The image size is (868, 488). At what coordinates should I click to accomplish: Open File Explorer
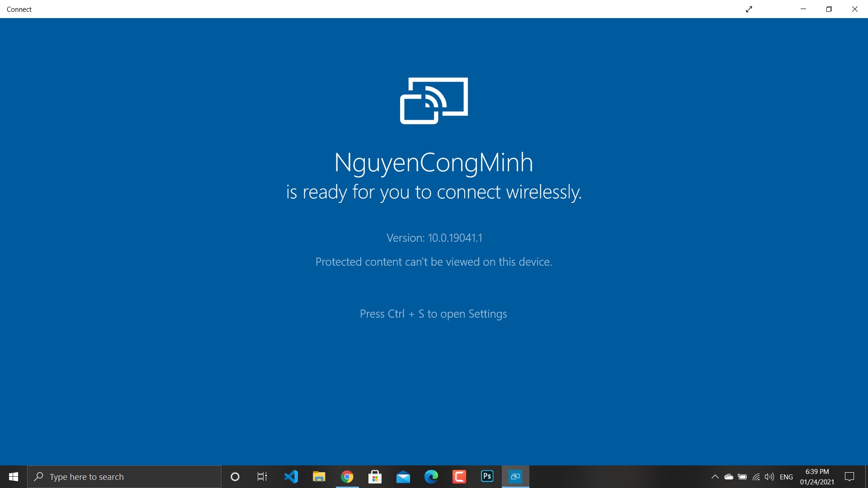click(319, 477)
